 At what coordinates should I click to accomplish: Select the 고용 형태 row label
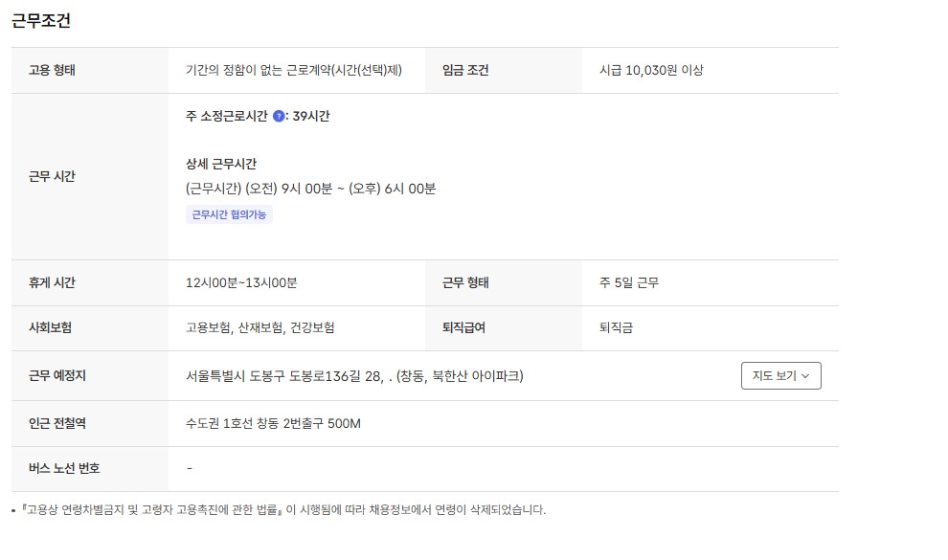tap(52, 70)
